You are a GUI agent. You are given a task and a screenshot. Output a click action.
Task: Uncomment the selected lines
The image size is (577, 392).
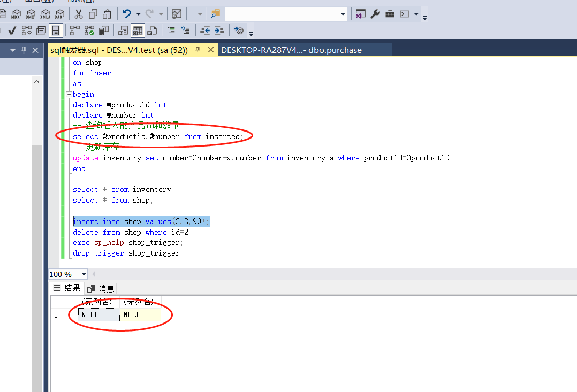click(x=185, y=30)
